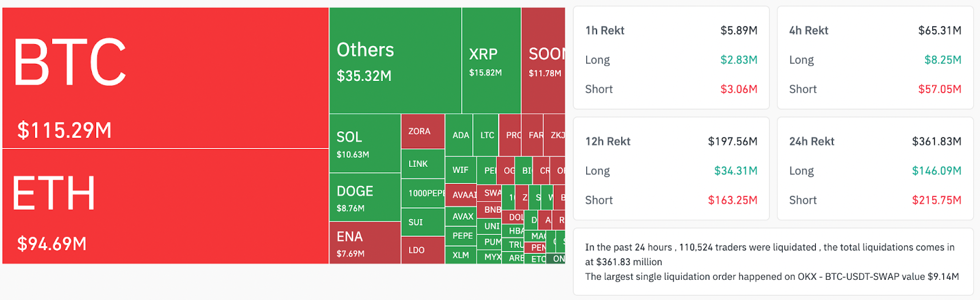Click the BTC liquidation tile
The image size is (980, 300).
point(165,78)
